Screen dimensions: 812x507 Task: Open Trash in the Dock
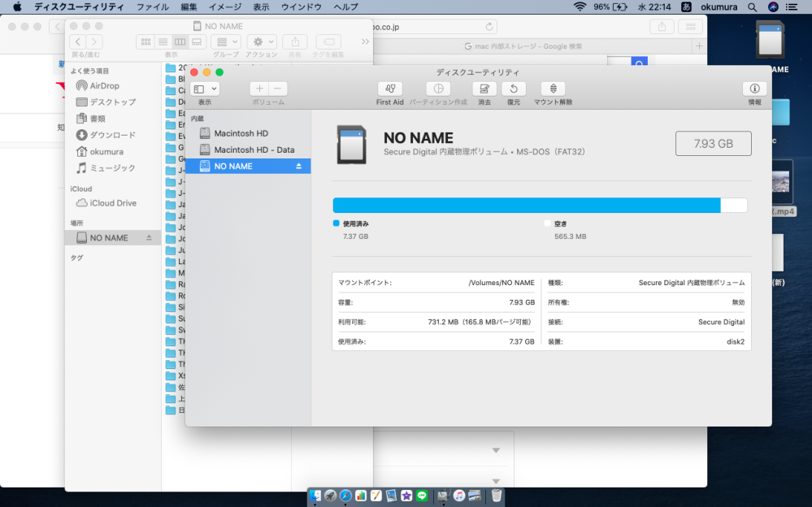click(496, 496)
